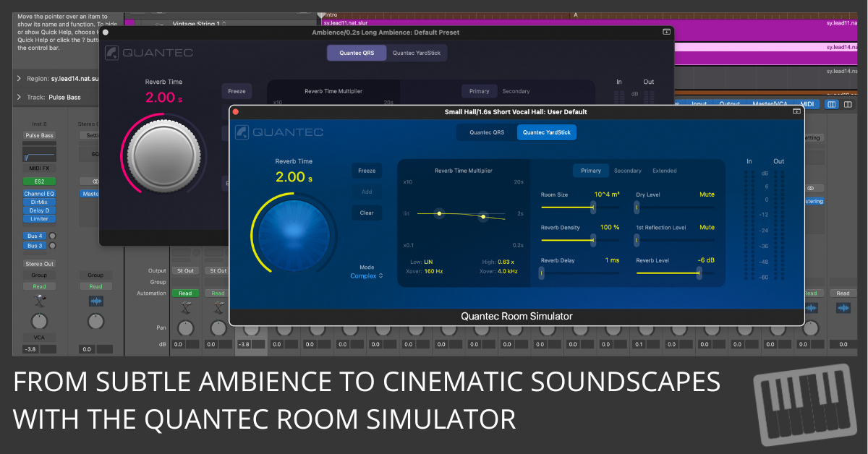868x454 pixels.
Task: Select the wide mixer view icon
Action: (832, 105)
